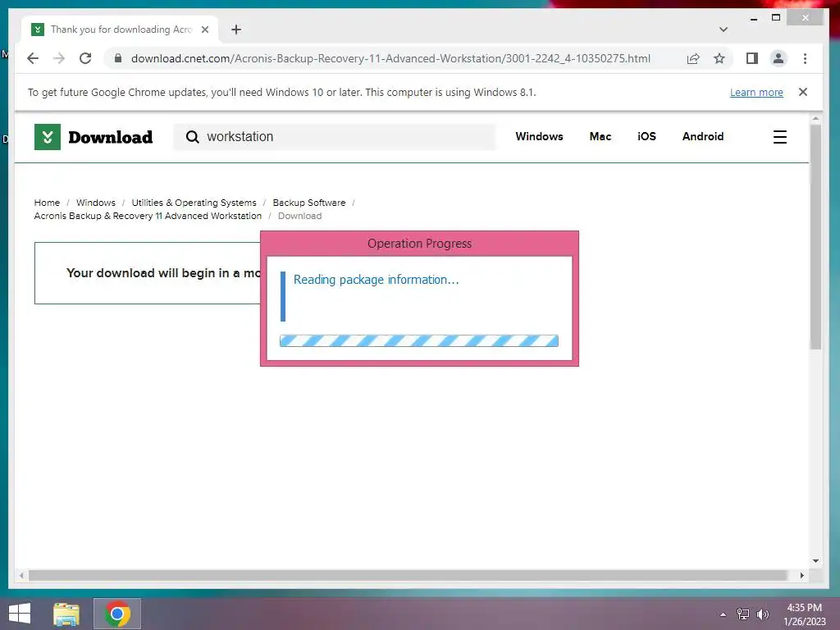Open the Mac category menu item
This screenshot has width=840, height=630.
(600, 137)
